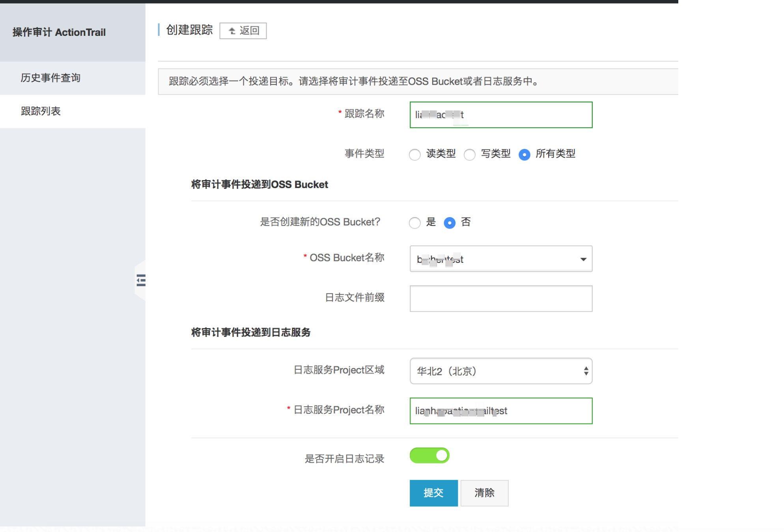Select the 所有类型 event type radio
Image resolution: width=784 pixels, height=532 pixels.
point(524,154)
